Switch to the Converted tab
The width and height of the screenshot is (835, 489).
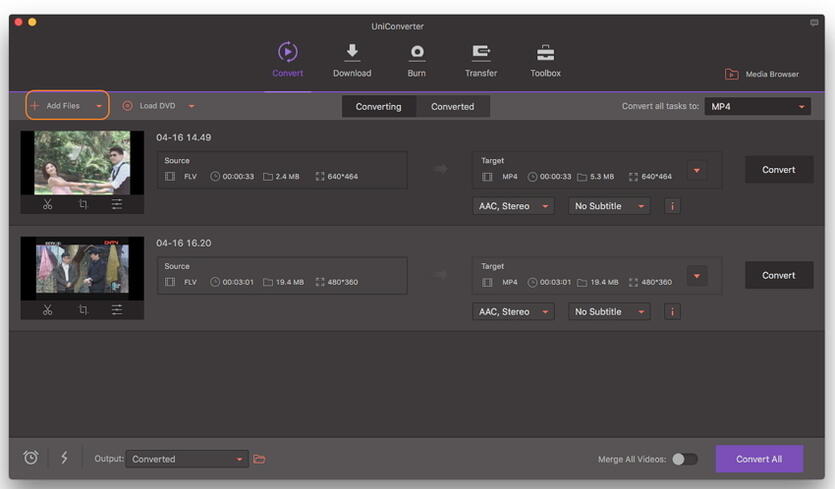tap(453, 107)
